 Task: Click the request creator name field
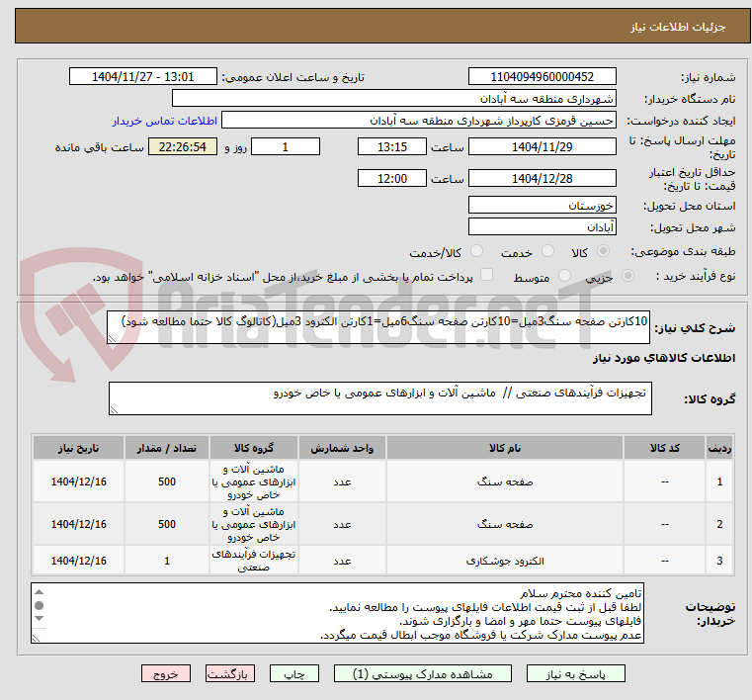419,121
